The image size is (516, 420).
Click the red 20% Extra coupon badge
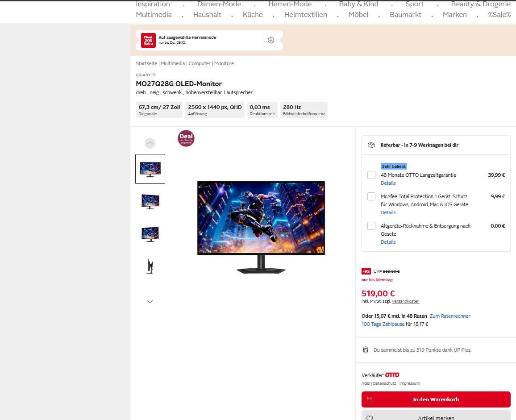(x=148, y=41)
